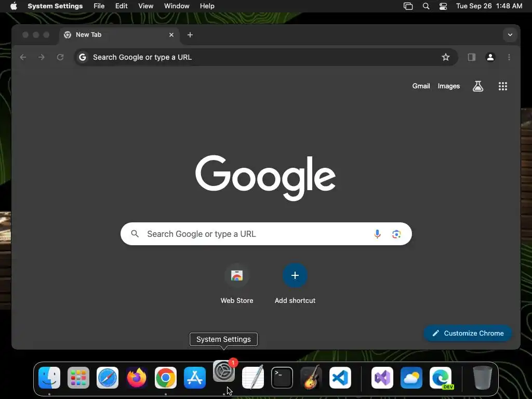Open the Google apps grid icon
This screenshot has height=399, width=532.
[x=503, y=86]
